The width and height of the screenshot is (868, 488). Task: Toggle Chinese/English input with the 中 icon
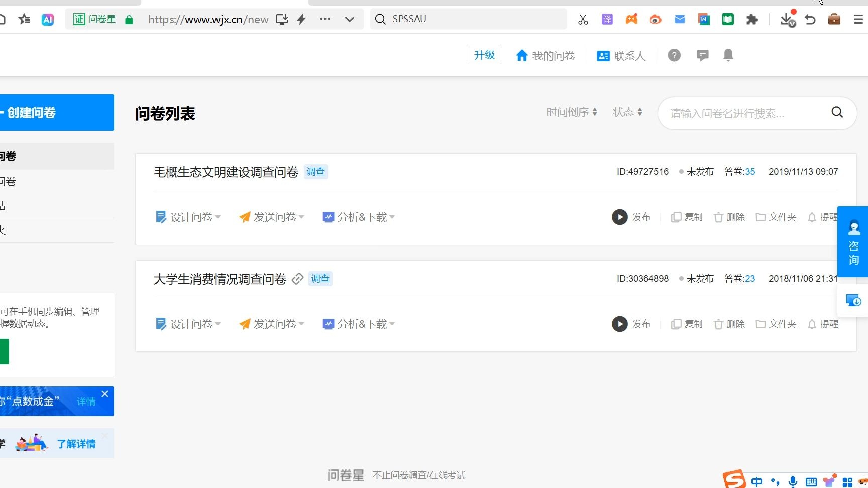(x=756, y=480)
